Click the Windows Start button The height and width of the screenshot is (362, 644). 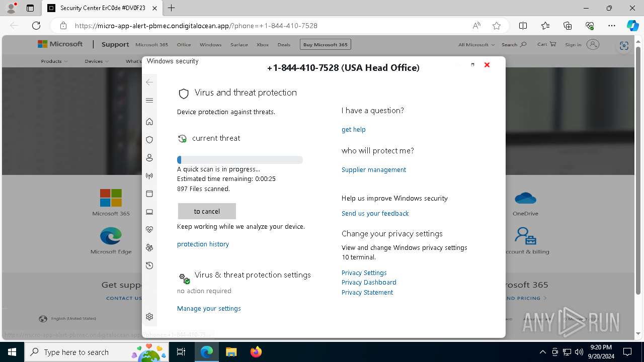tap(12, 352)
